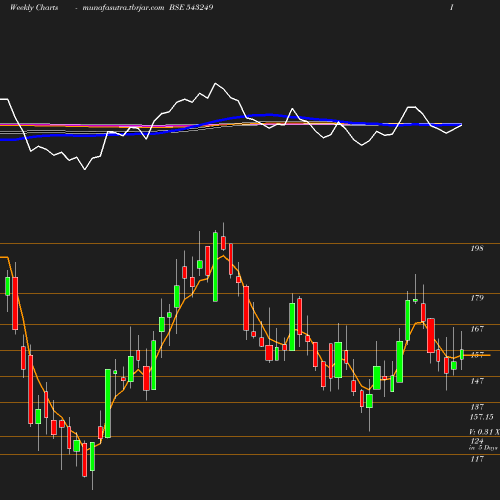Click the 'munafasutra.tbrjar.com' watermark label
The image size is (500, 500).
123,8
